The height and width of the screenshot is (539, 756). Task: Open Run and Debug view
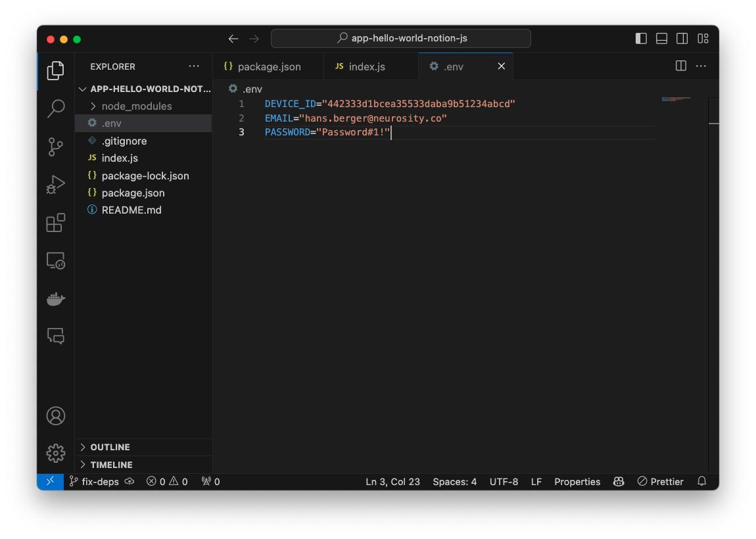point(56,185)
